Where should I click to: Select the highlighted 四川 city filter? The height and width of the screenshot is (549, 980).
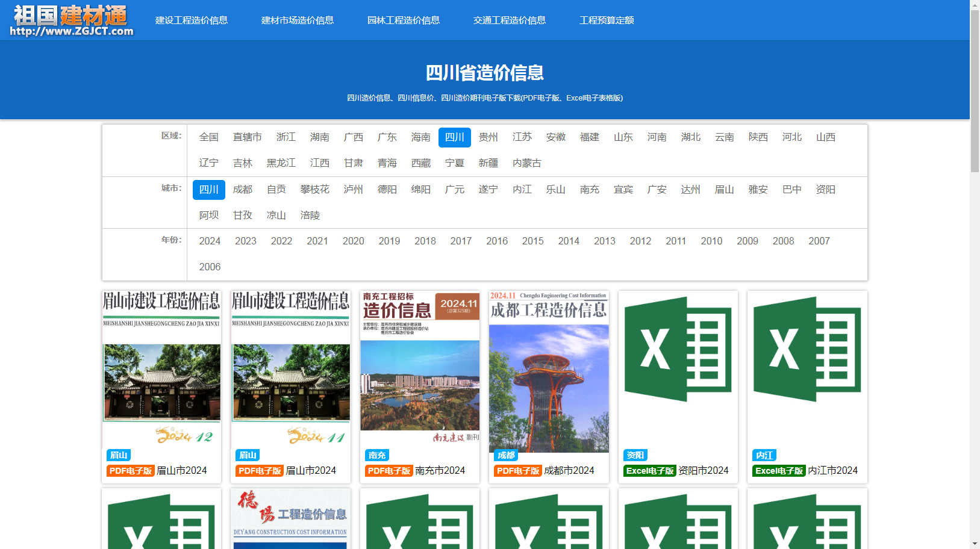click(x=209, y=190)
